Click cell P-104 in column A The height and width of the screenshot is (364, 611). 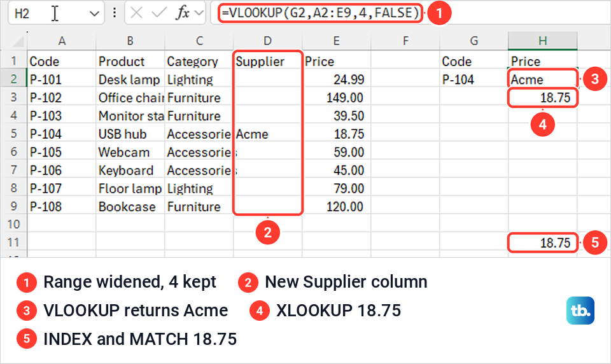62,134
